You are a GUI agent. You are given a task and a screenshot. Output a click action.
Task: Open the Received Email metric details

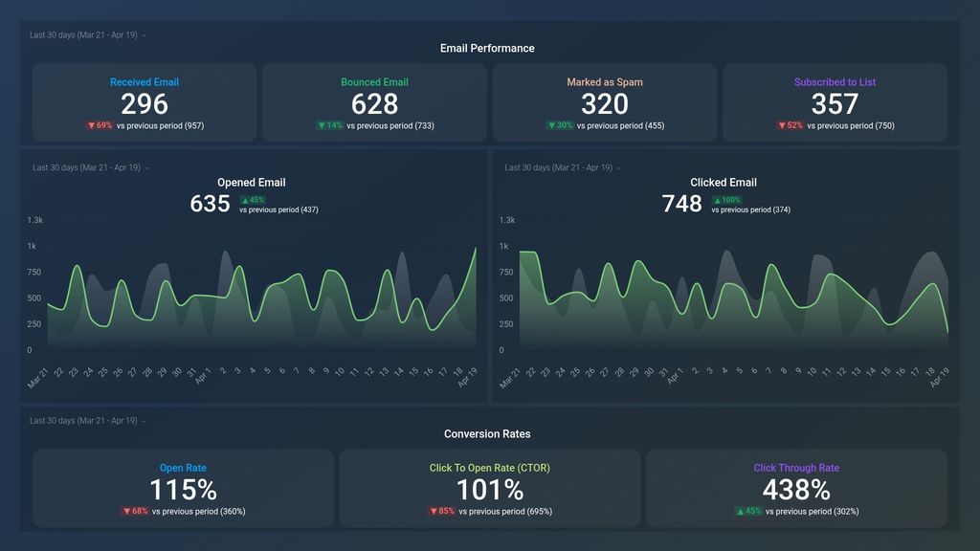tap(144, 82)
